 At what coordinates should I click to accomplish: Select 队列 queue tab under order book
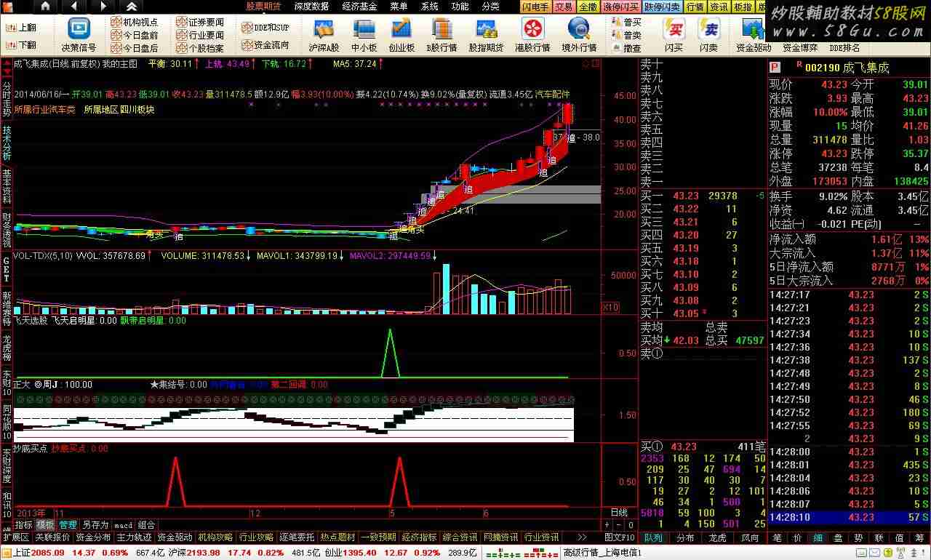pos(653,538)
